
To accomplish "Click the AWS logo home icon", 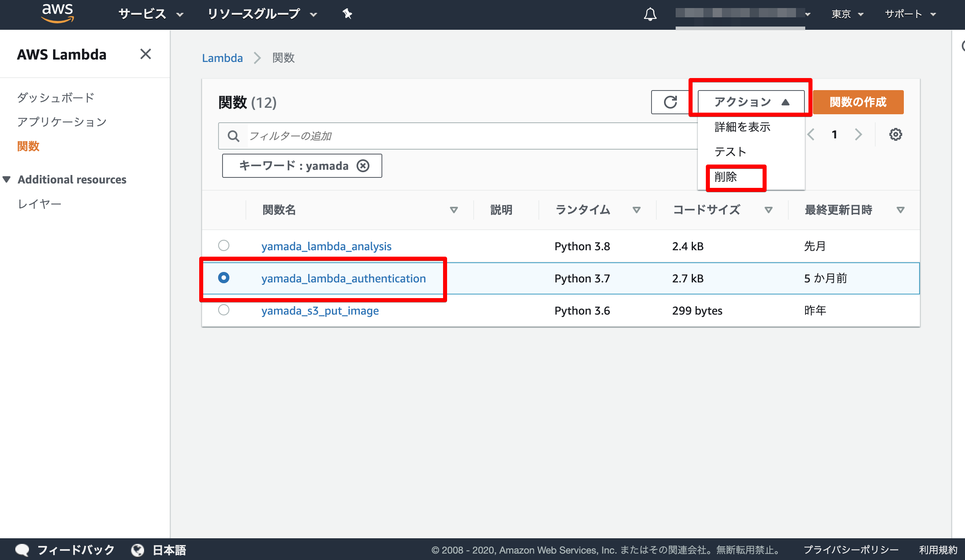I will coord(58,13).
